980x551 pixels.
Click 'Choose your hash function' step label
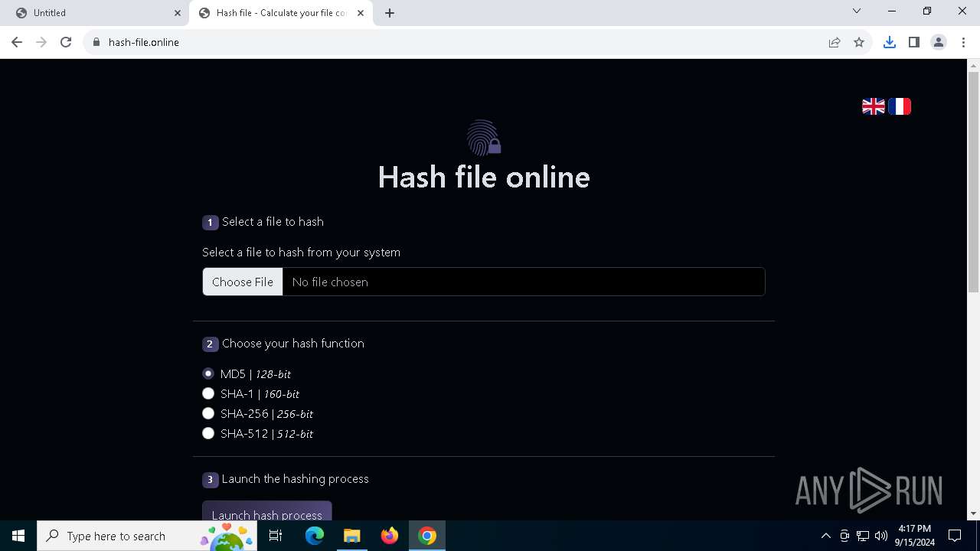coord(292,343)
